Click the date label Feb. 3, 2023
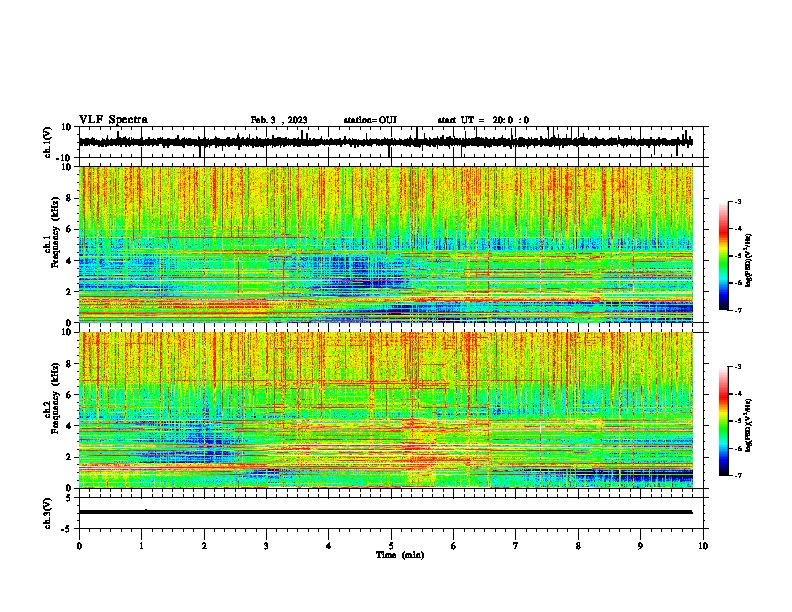Viewport: 792px width, 612px height. click(x=279, y=120)
